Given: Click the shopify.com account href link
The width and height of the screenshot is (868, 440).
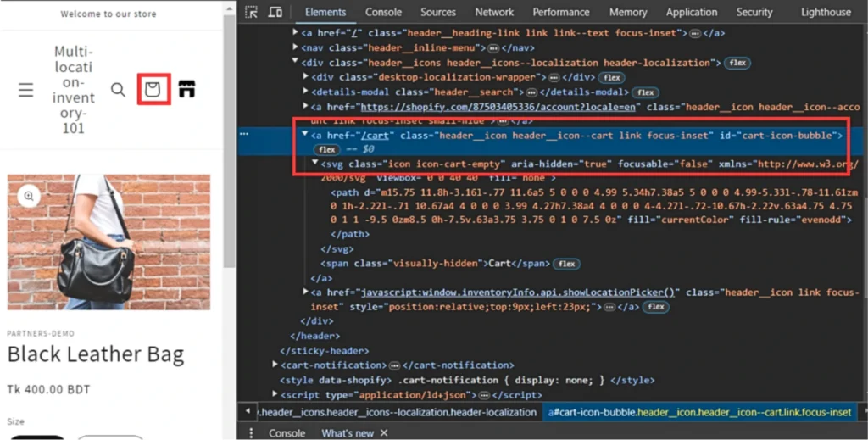Looking at the screenshot, I should tap(499, 107).
